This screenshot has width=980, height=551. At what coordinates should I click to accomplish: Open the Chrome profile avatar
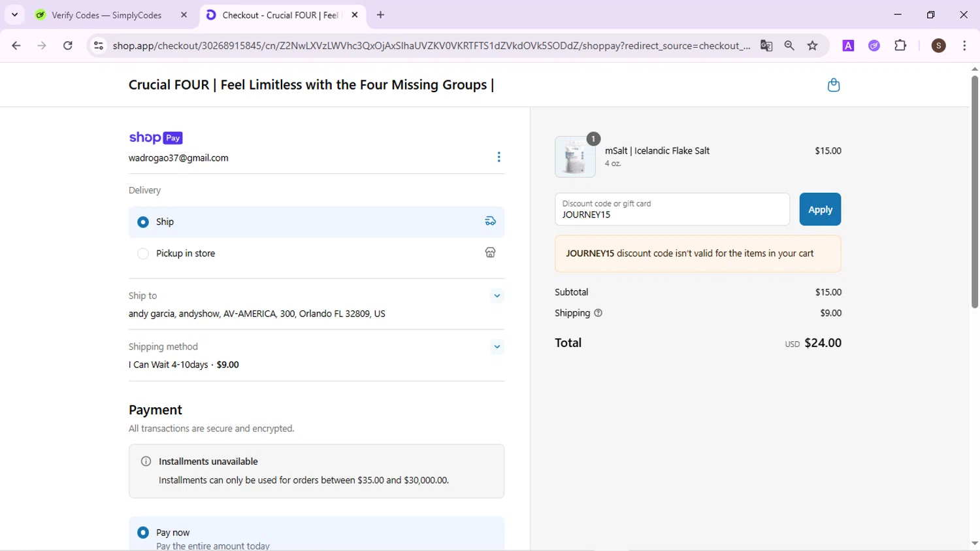click(939, 46)
